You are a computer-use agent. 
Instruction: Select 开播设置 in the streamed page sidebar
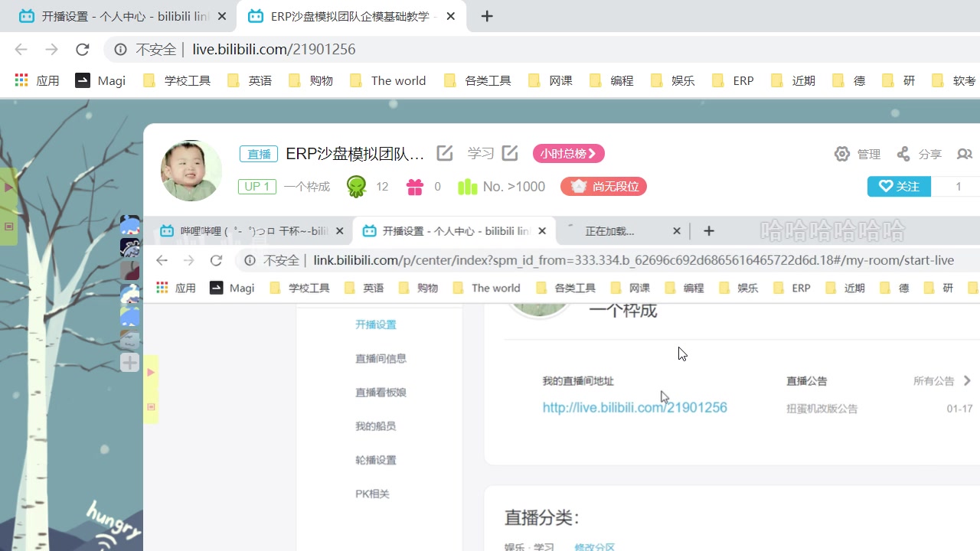point(376,324)
